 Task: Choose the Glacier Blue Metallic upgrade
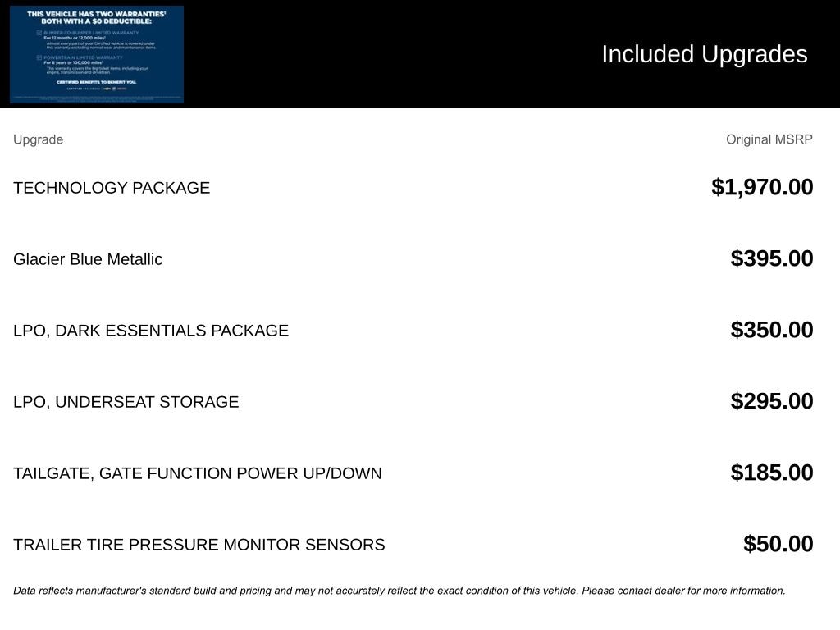[x=88, y=259]
